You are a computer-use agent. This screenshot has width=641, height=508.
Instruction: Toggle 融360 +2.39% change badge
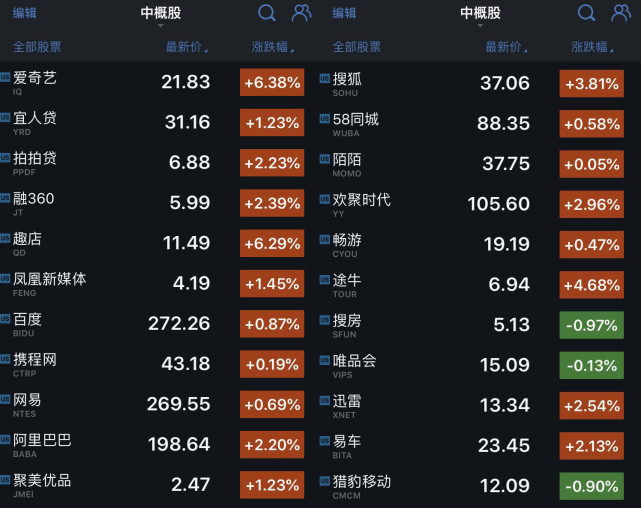point(272,203)
